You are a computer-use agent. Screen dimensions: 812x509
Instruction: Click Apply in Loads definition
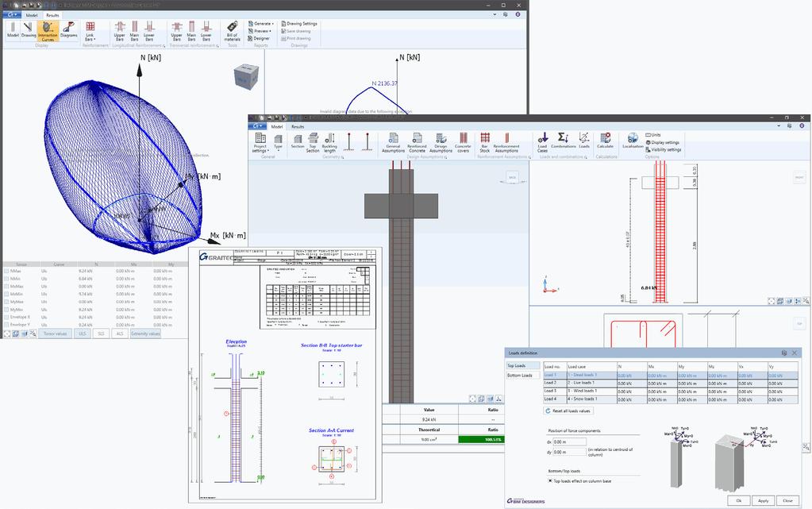pos(764,501)
